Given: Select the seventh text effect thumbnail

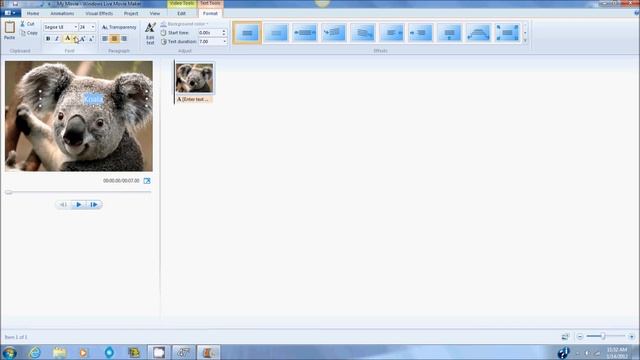Looking at the screenshot, I should coord(420,33).
